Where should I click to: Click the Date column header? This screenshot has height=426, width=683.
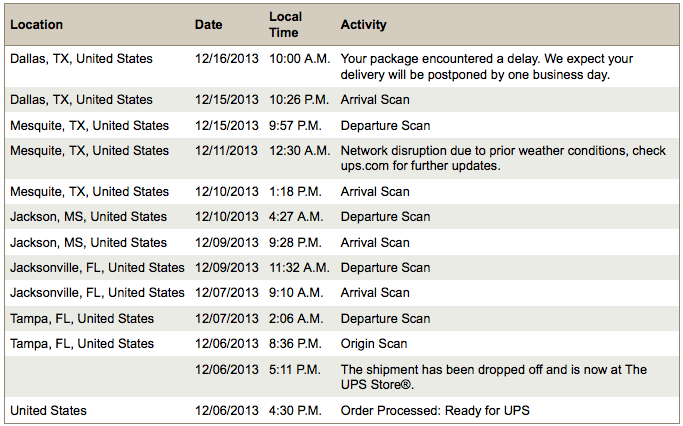(208, 24)
